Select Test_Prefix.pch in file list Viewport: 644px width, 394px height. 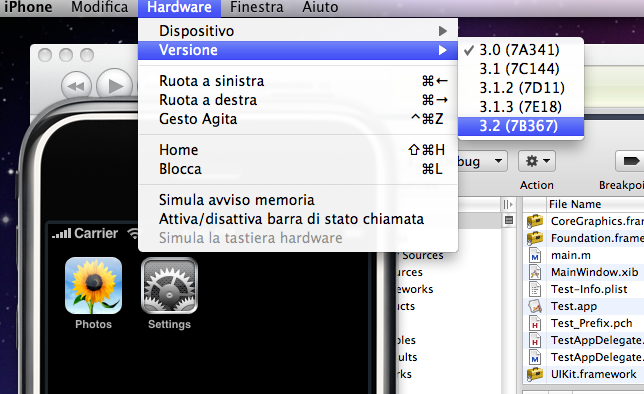tap(583, 323)
